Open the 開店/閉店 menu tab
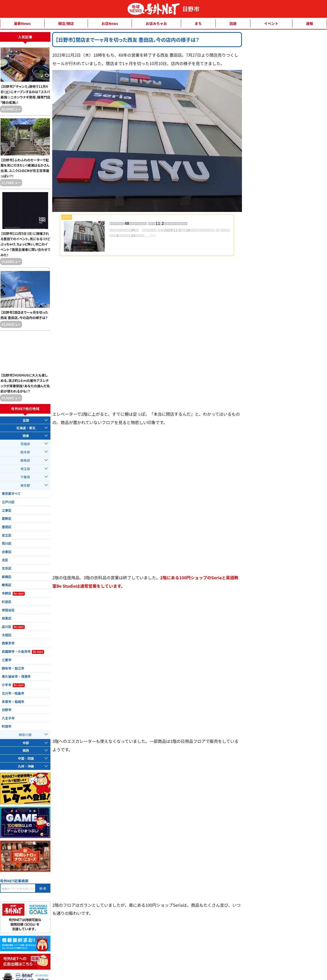The image size is (327, 980). [66, 24]
